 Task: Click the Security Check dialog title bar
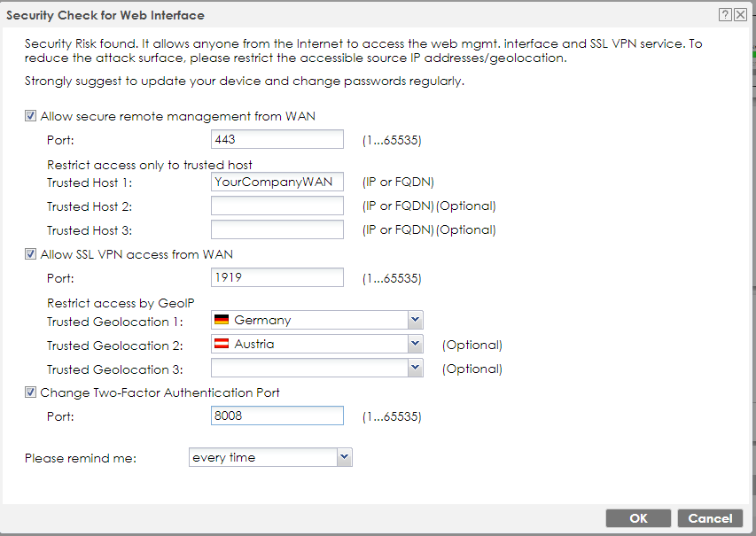[x=355, y=15]
